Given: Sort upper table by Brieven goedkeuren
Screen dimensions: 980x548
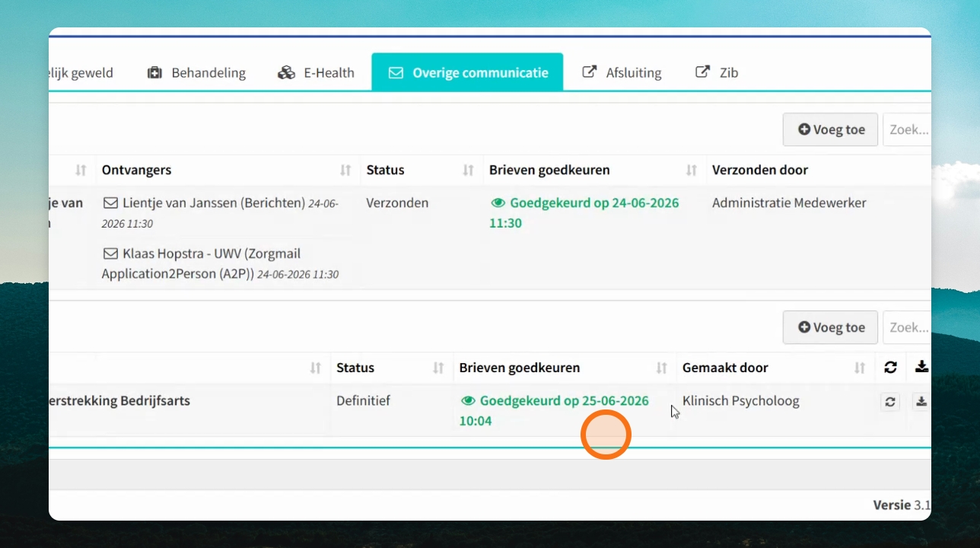Looking at the screenshot, I should click(x=594, y=170).
